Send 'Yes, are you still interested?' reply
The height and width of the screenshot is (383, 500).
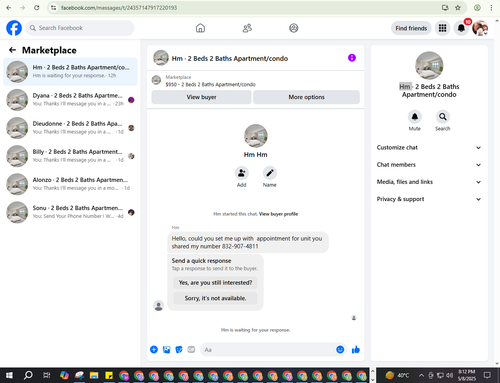[x=215, y=283]
